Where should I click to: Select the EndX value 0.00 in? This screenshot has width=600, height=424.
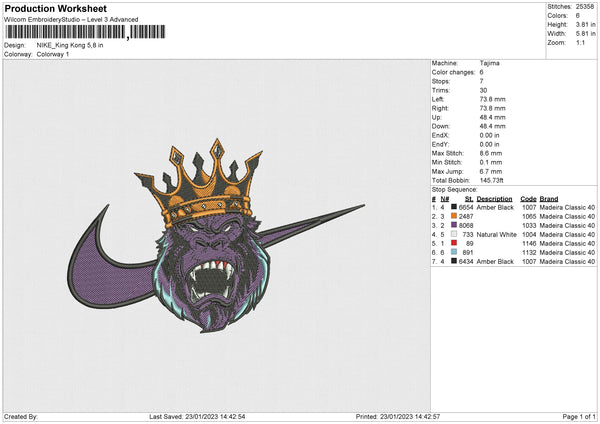(x=489, y=135)
